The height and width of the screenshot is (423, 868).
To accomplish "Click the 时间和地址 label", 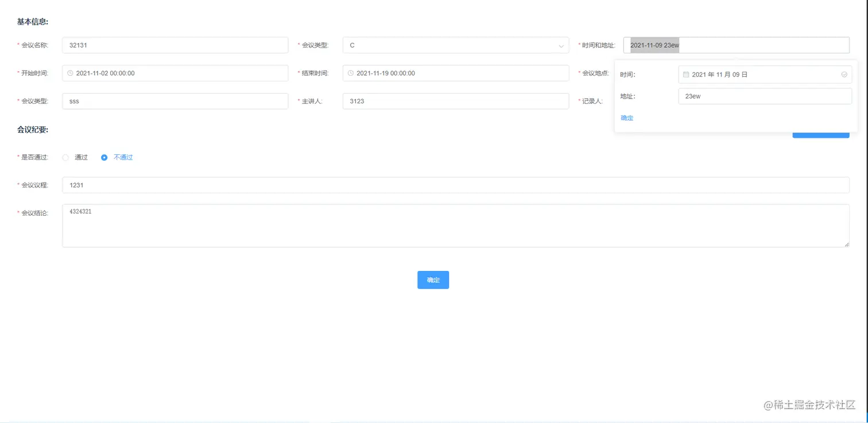I will tap(599, 45).
